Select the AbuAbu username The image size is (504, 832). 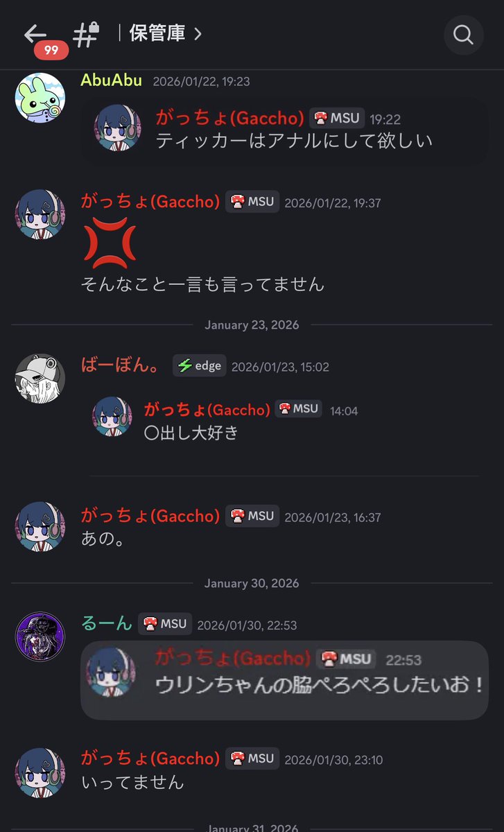(112, 80)
